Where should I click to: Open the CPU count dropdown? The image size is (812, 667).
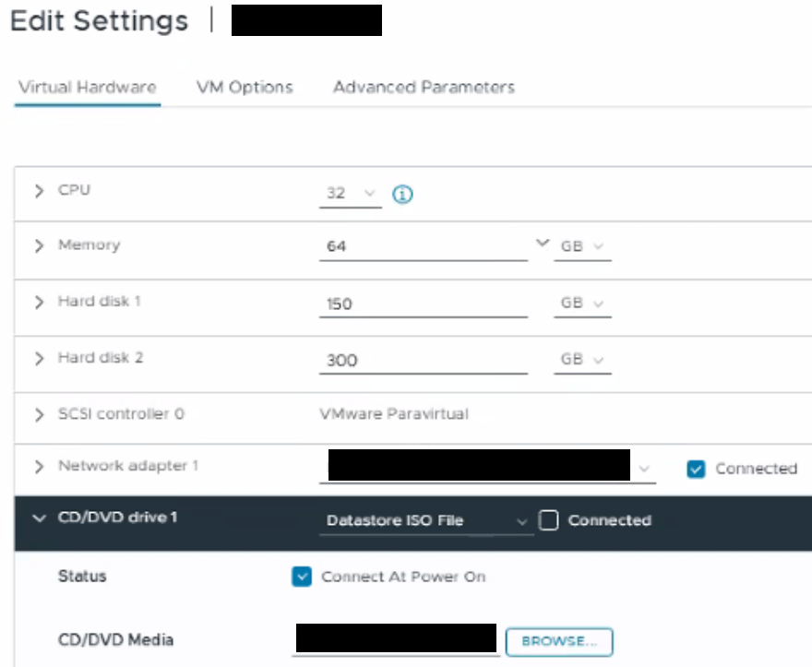(x=351, y=194)
